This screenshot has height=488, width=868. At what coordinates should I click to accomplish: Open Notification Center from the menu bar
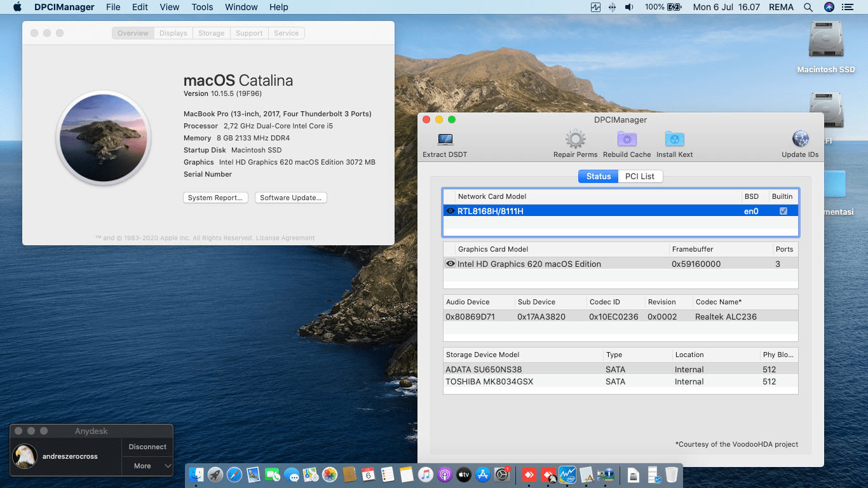click(x=847, y=7)
